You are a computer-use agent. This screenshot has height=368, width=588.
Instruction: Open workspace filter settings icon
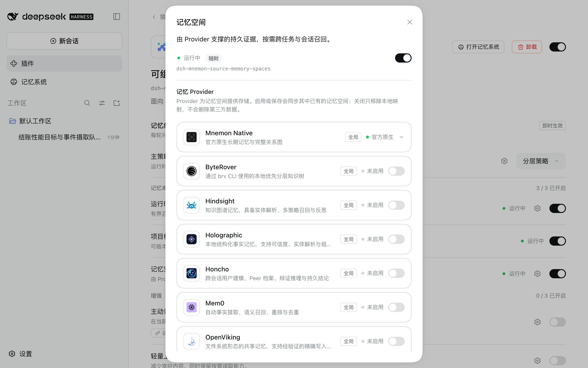point(102,103)
